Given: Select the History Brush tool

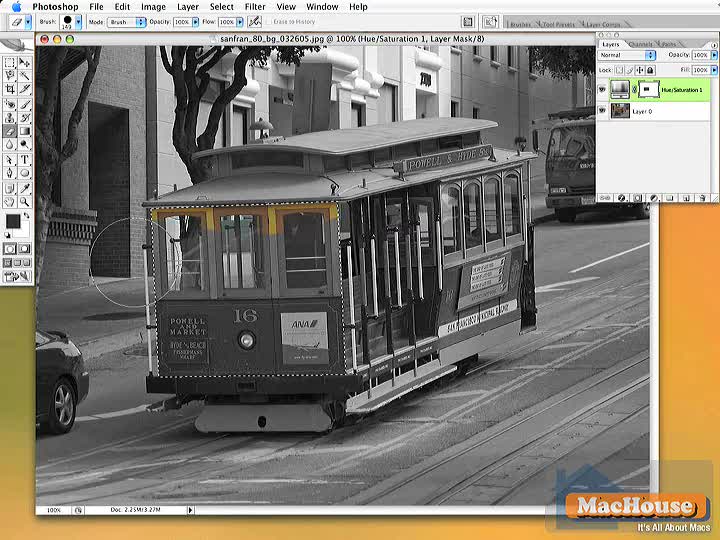Looking at the screenshot, I should tap(24, 118).
